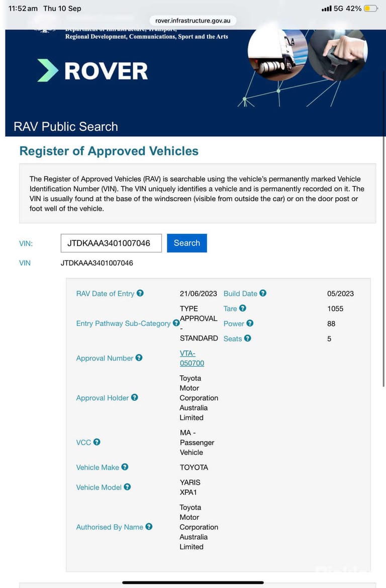Tap the battery indicator in status bar

click(x=370, y=8)
